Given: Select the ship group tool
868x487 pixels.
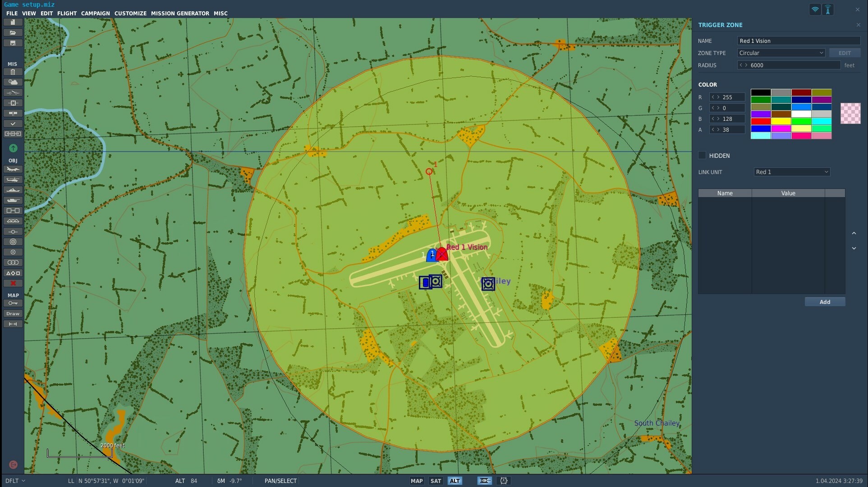Looking at the screenshot, I should 13,190.
